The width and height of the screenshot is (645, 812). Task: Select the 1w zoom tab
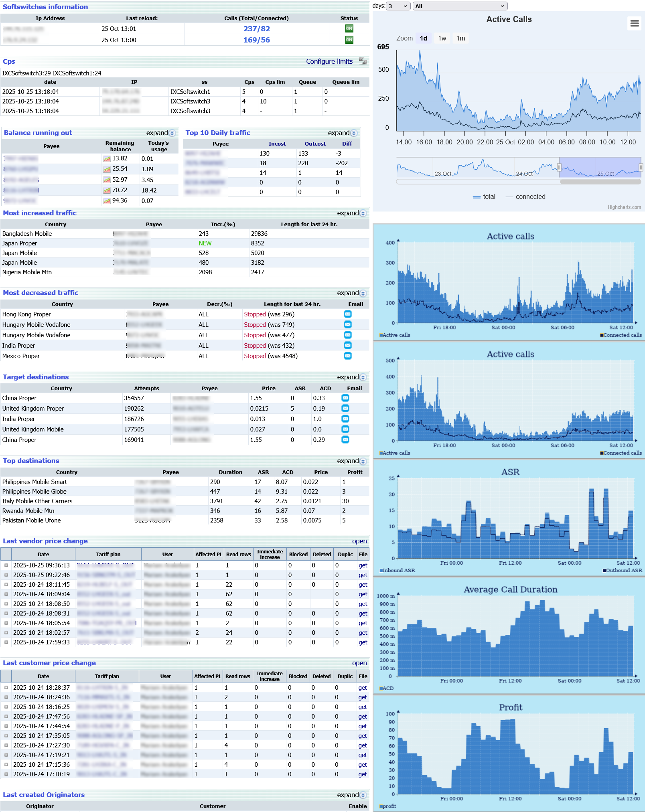click(x=442, y=38)
